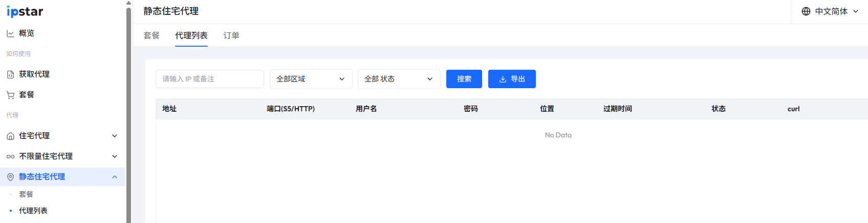Click the house icon beside 住宅代理
Viewport: 868px width, 223px height.
(x=10, y=136)
